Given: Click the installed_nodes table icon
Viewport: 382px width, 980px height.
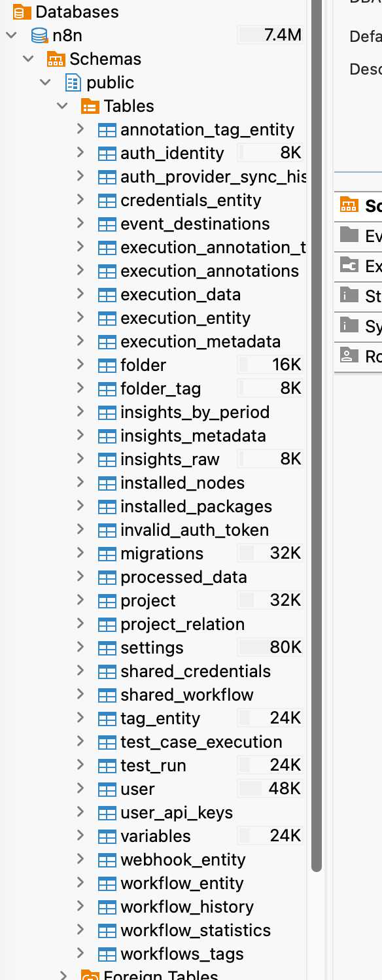Looking at the screenshot, I should coord(107,483).
